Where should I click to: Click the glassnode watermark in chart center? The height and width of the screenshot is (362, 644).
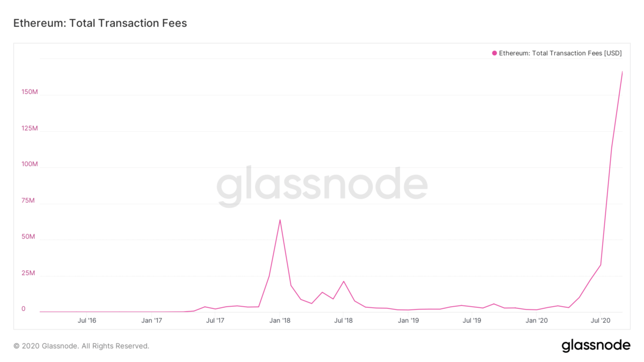click(x=322, y=186)
